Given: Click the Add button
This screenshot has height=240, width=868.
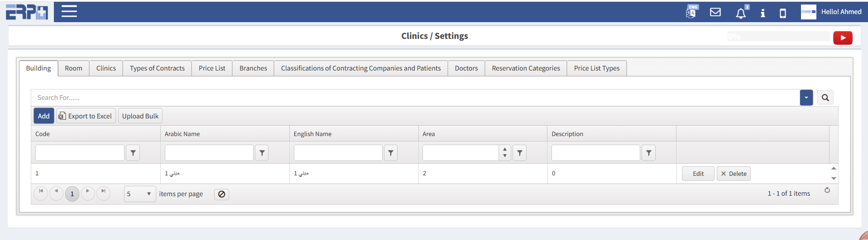Looking at the screenshot, I should (44, 116).
